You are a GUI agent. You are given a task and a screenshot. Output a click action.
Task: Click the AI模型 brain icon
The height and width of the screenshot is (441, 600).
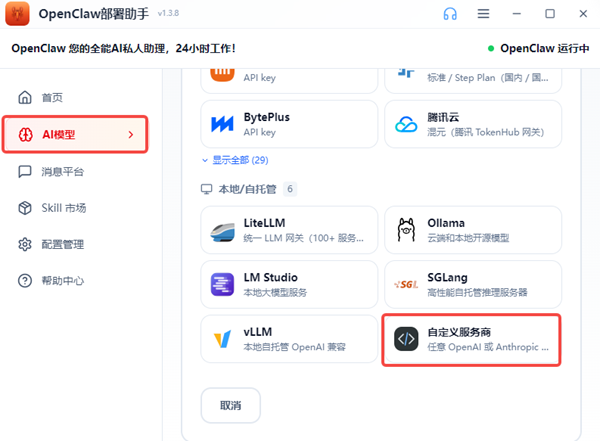tap(26, 135)
